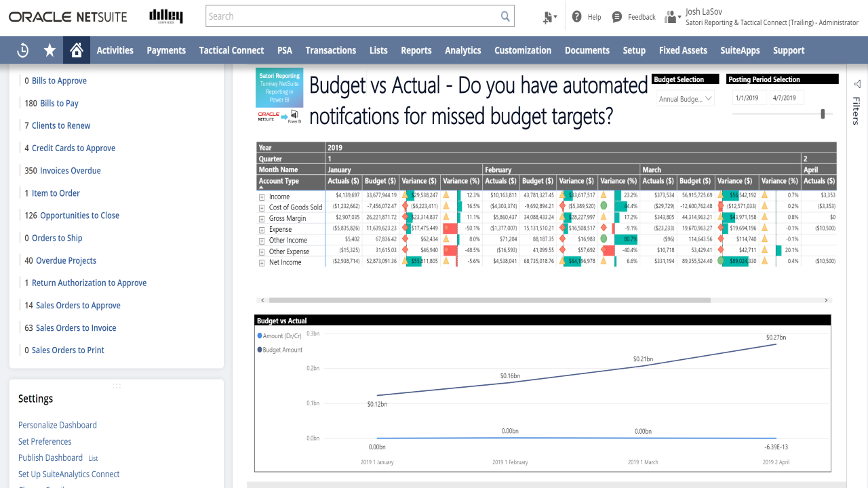Open the Clients to Renew reminder
This screenshot has height=488, width=868.
(61, 125)
